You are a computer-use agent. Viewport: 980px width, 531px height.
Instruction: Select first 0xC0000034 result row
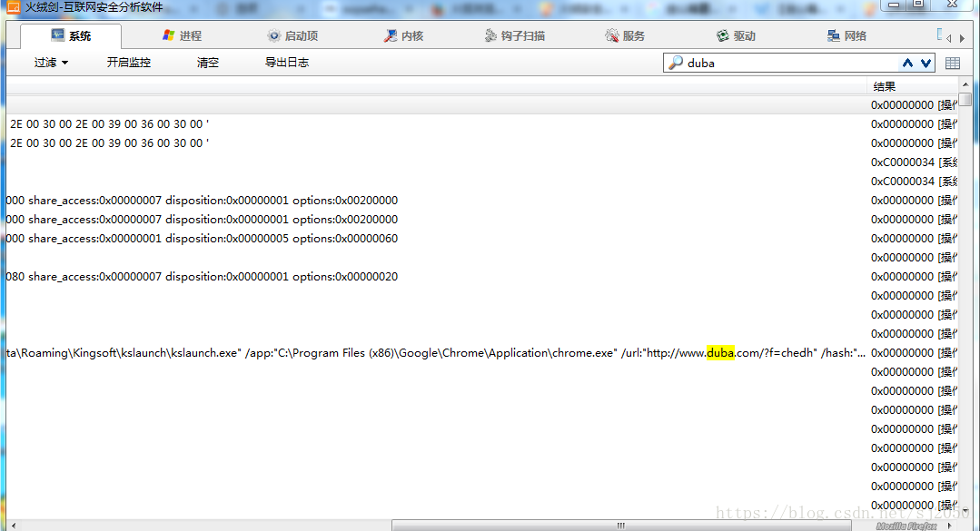481,162
